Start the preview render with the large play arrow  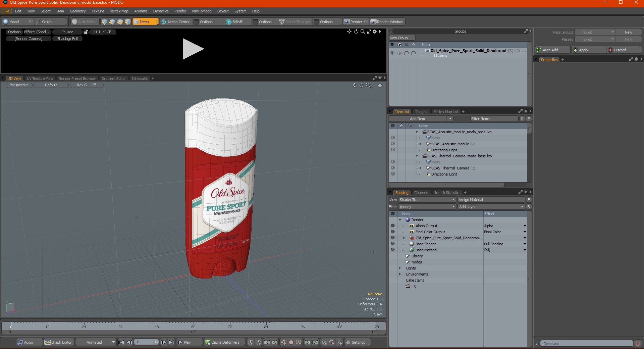193,49
